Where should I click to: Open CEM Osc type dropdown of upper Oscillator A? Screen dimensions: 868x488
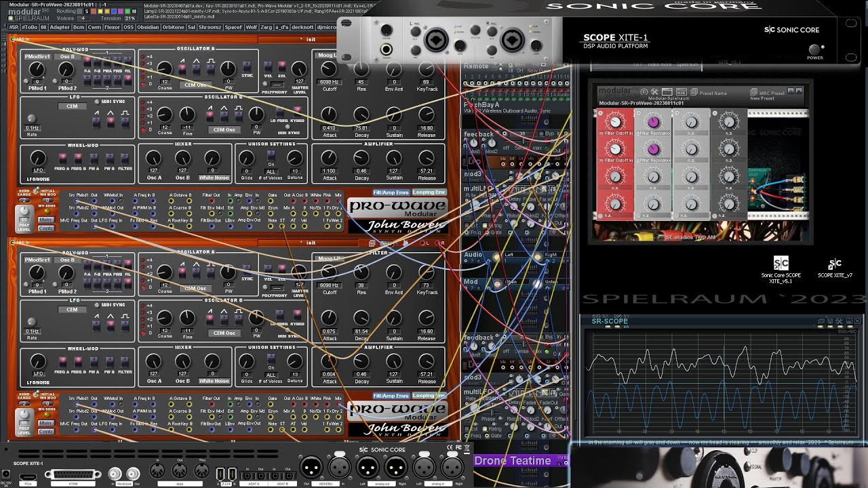(195, 85)
